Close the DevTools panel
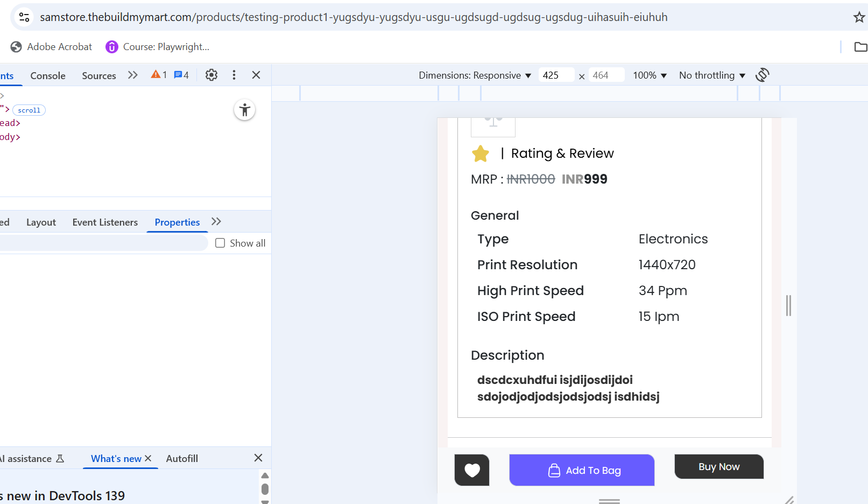868x504 pixels. 256,75
